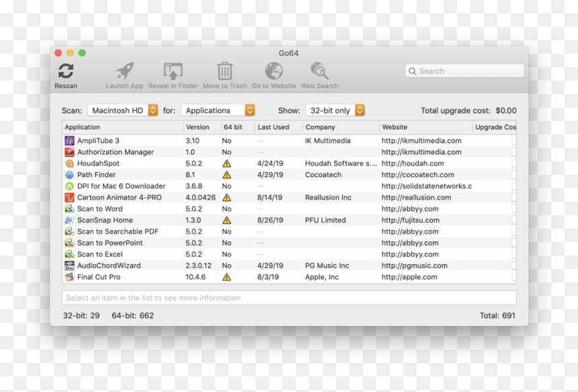Screen dimensions: 578x392
Task: Launch App rocket icon
Action: 124,71
